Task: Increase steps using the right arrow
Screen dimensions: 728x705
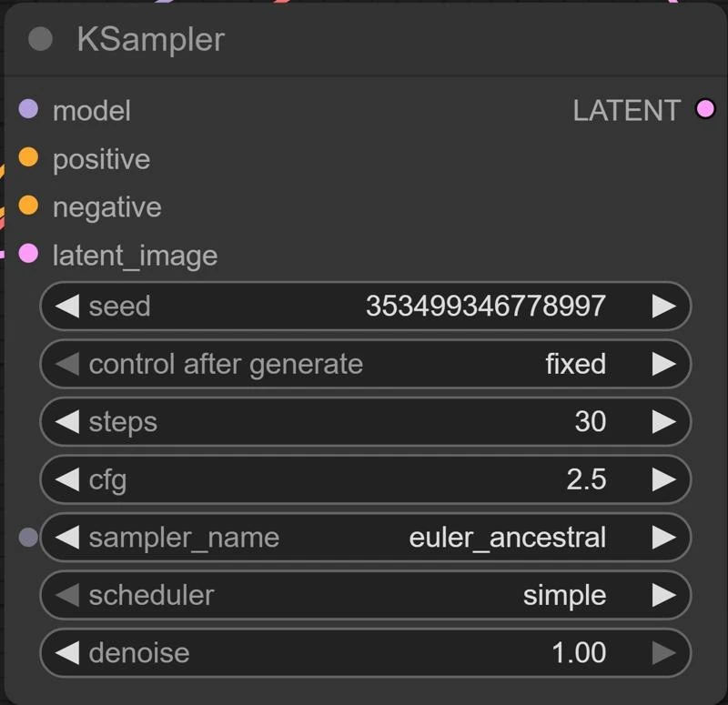Action: tap(663, 421)
